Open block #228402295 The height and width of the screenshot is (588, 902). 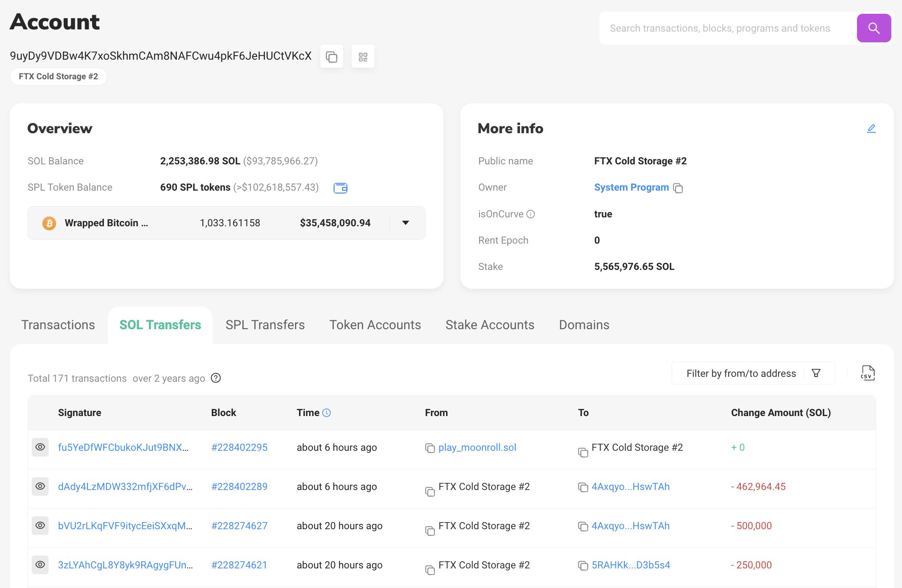(x=239, y=448)
